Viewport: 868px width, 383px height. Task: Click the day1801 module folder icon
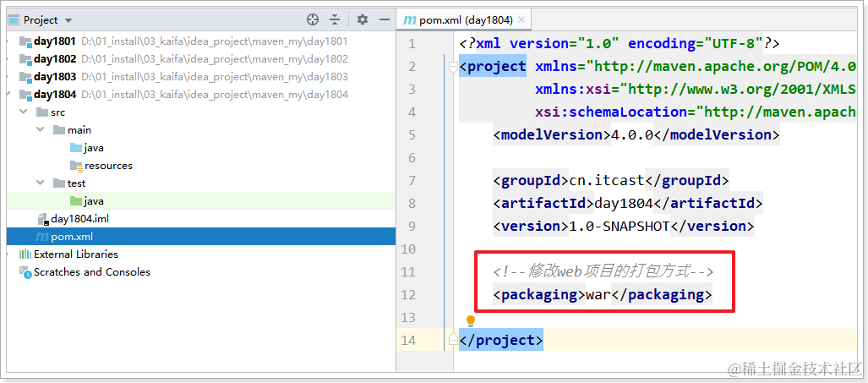(x=25, y=41)
